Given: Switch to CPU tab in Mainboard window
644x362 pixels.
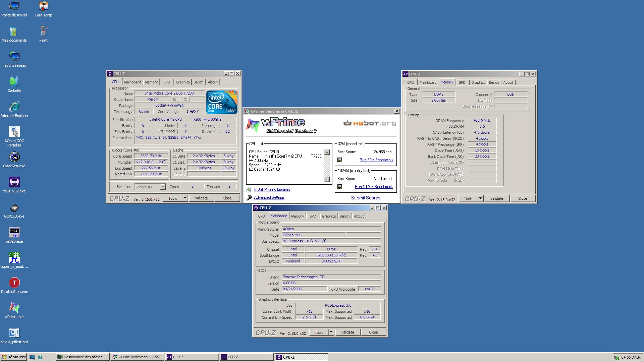Looking at the screenshot, I should pos(261,216).
